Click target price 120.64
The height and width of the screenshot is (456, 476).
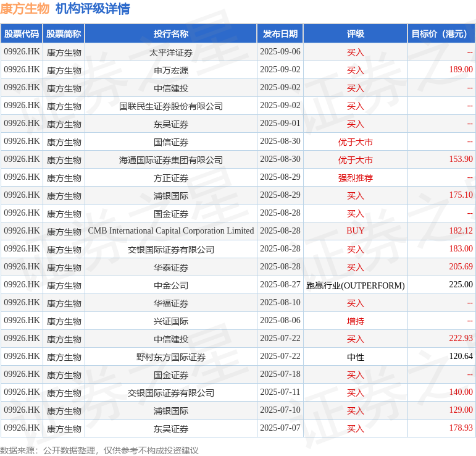(x=461, y=357)
